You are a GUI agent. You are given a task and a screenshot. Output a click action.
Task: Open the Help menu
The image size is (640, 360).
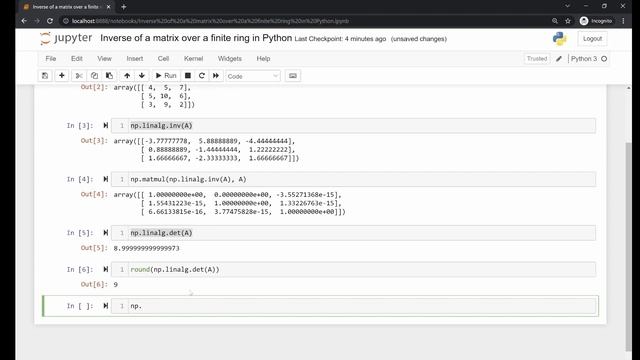click(x=263, y=59)
